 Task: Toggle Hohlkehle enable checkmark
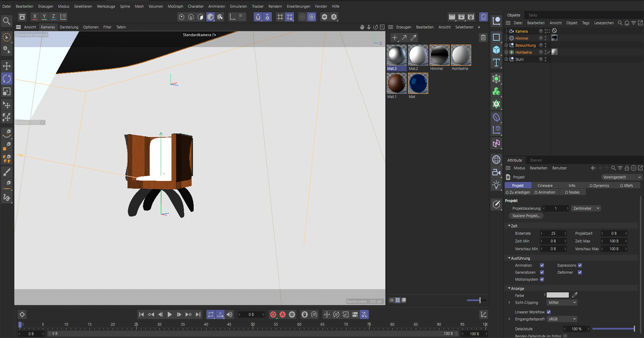coord(549,52)
